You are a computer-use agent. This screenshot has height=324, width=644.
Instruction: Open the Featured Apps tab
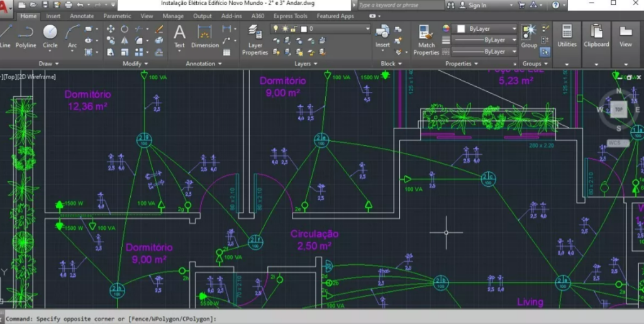click(336, 16)
